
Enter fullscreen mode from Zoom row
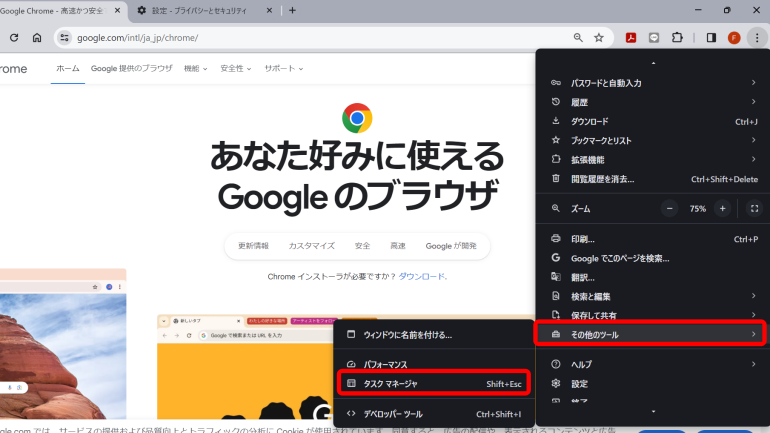754,209
